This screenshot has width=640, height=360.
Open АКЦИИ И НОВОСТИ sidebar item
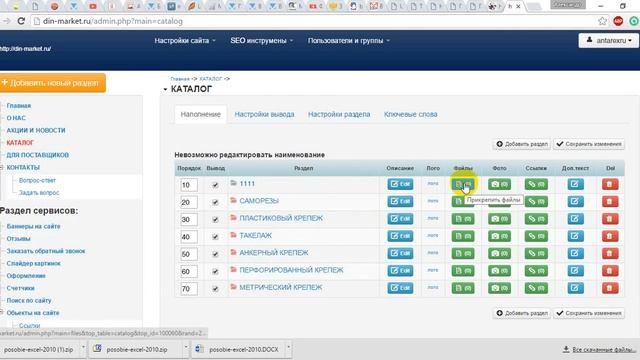tap(36, 130)
